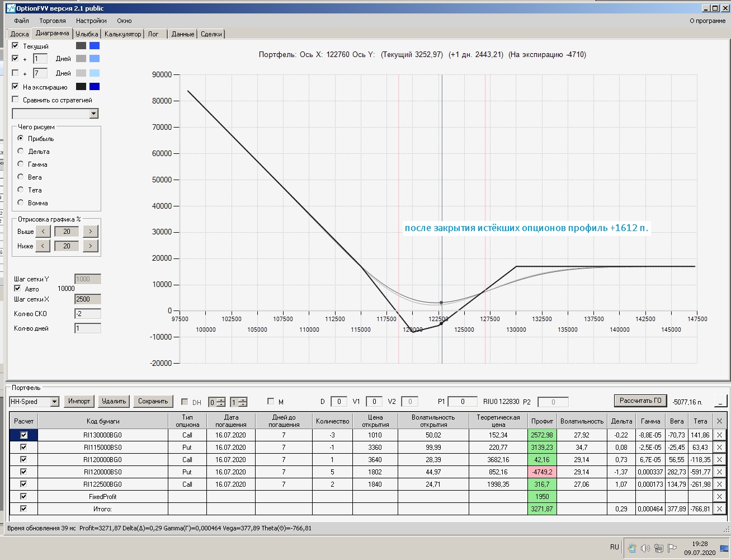Click the X in the table header
731x560 pixels.
[x=719, y=421]
